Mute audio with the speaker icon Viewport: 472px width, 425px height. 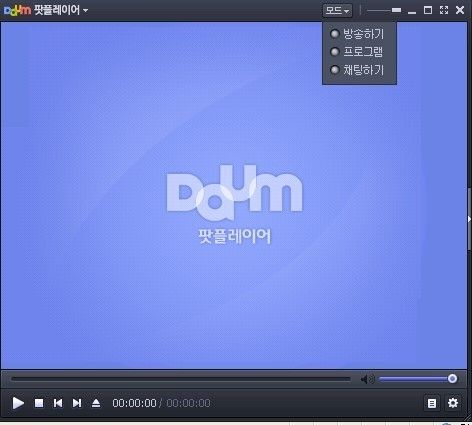pyautogui.click(x=367, y=379)
